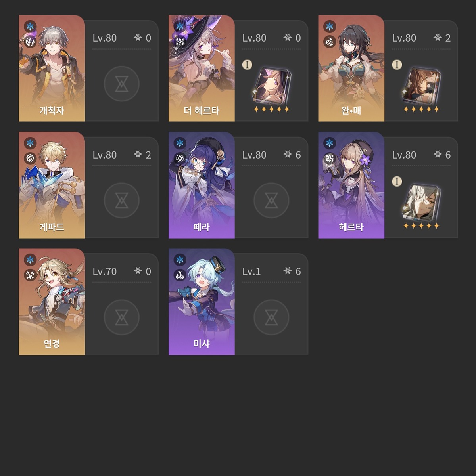This screenshot has height=476, width=476.
Task: Select the 페라 character card
Action: [202, 185]
